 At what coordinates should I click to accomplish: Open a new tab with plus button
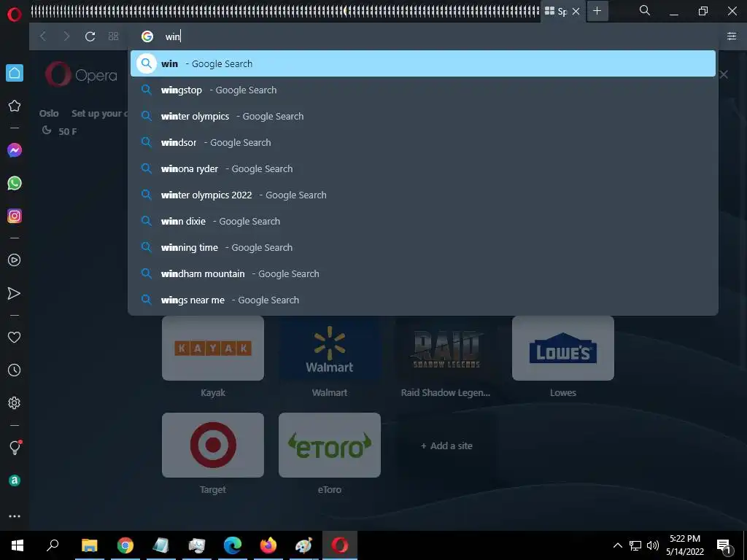[x=597, y=11]
